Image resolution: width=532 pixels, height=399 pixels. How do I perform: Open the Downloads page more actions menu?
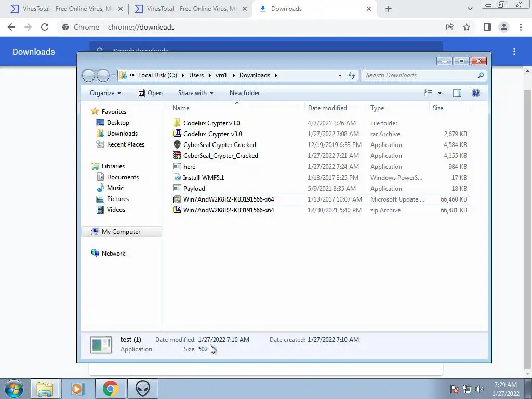pyautogui.click(x=514, y=51)
